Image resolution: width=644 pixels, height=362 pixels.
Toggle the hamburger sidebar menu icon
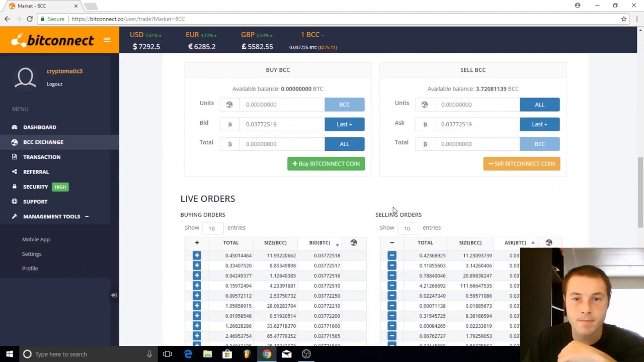click(x=107, y=40)
